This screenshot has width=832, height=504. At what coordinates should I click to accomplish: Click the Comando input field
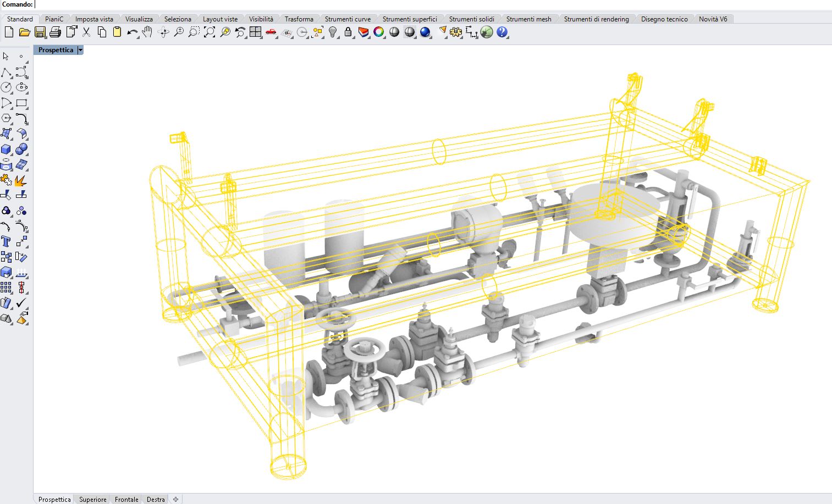pyautogui.click(x=433, y=4)
